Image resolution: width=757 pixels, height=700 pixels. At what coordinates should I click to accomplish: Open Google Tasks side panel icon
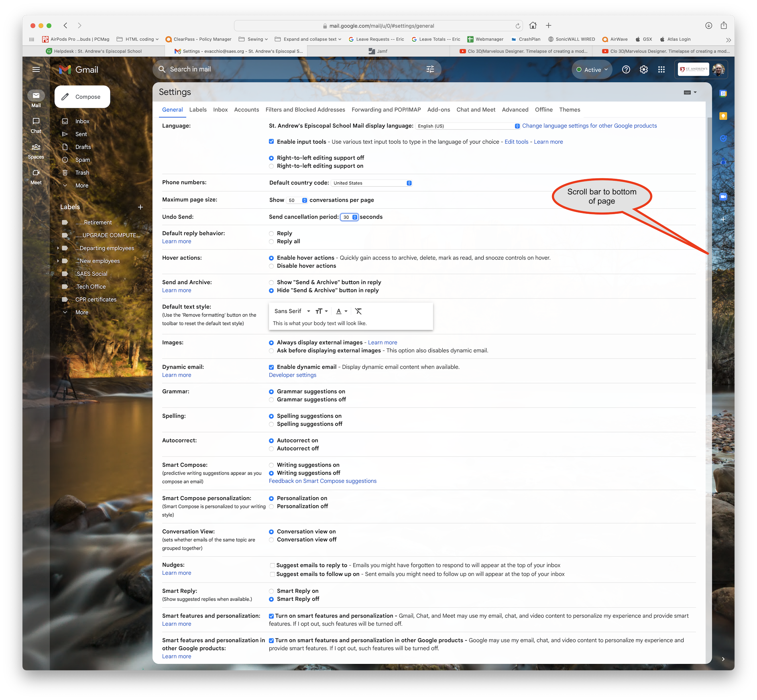pos(723,138)
